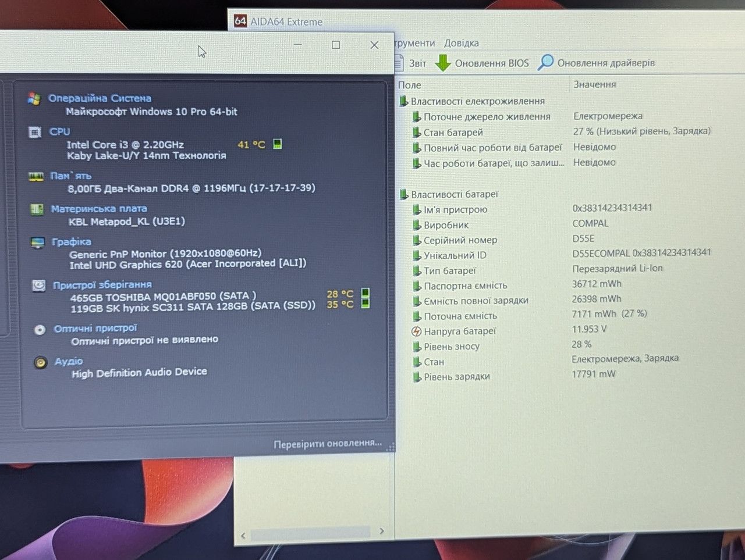Click the battery icon next to Виробник
The width and height of the screenshot is (745, 560).
(x=417, y=225)
